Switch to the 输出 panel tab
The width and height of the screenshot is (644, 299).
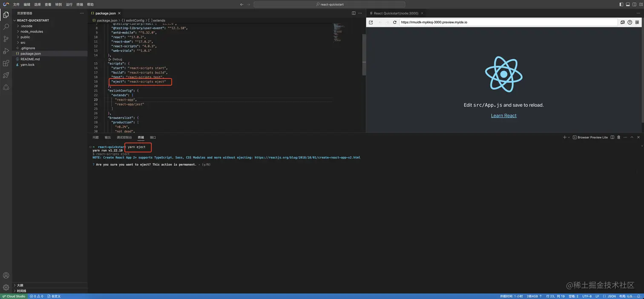[108, 137]
